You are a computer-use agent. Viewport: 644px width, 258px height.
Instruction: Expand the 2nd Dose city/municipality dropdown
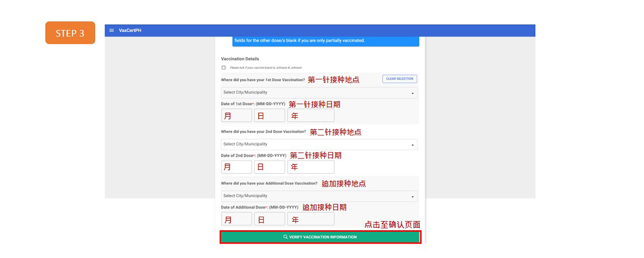coord(319,144)
